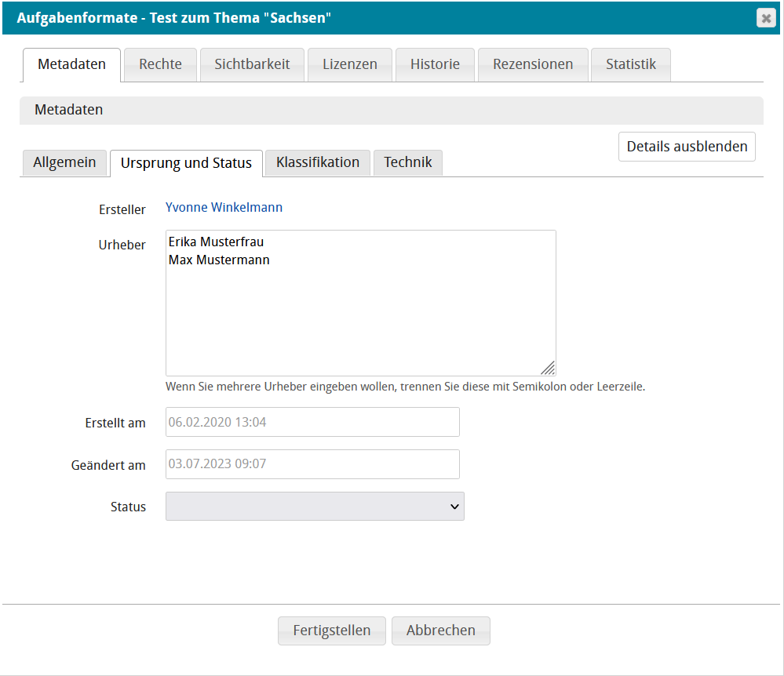Cancel with the Abbrechen button
The height and width of the screenshot is (676, 784).
pyautogui.click(x=440, y=631)
